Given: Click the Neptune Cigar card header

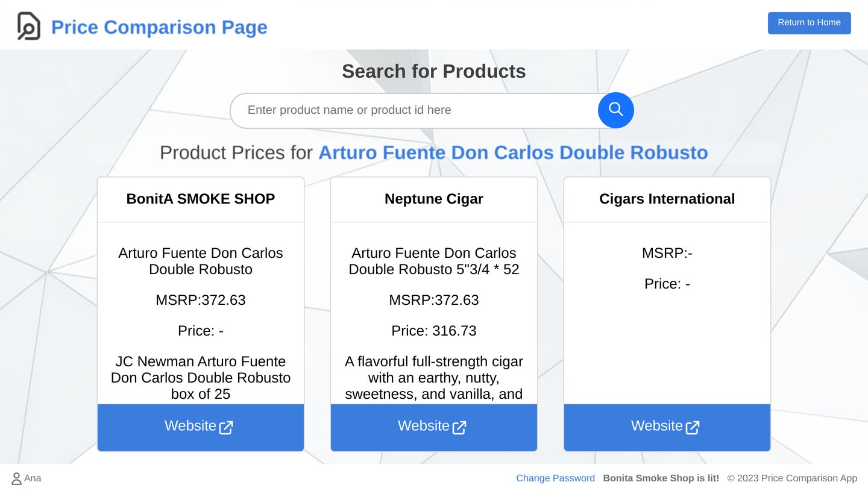Looking at the screenshot, I should pyautogui.click(x=434, y=199).
